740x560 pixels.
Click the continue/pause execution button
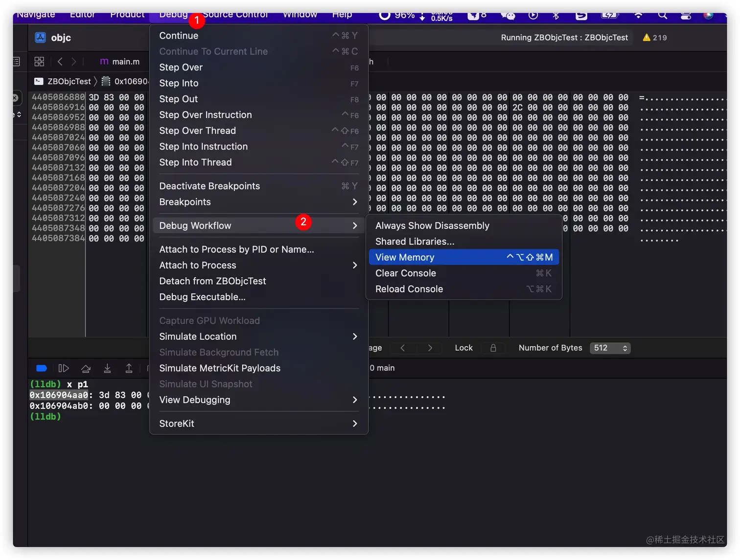click(64, 368)
